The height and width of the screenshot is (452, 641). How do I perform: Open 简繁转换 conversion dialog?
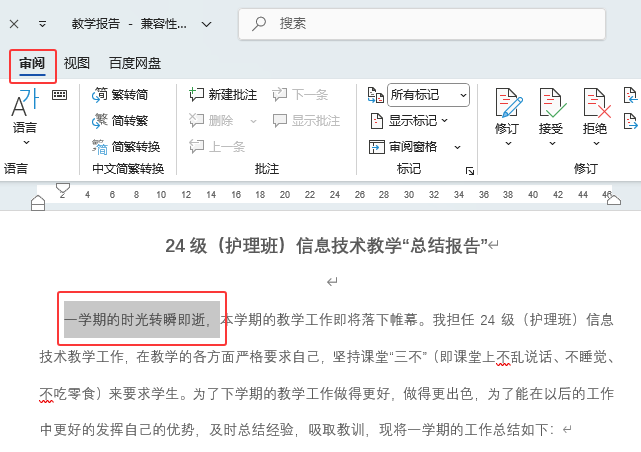click(x=126, y=147)
